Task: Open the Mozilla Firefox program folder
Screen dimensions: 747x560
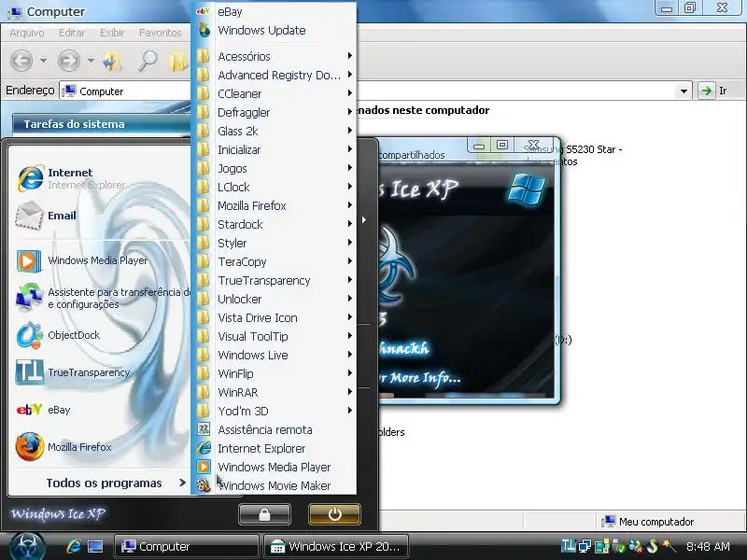Action: (274, 205)
